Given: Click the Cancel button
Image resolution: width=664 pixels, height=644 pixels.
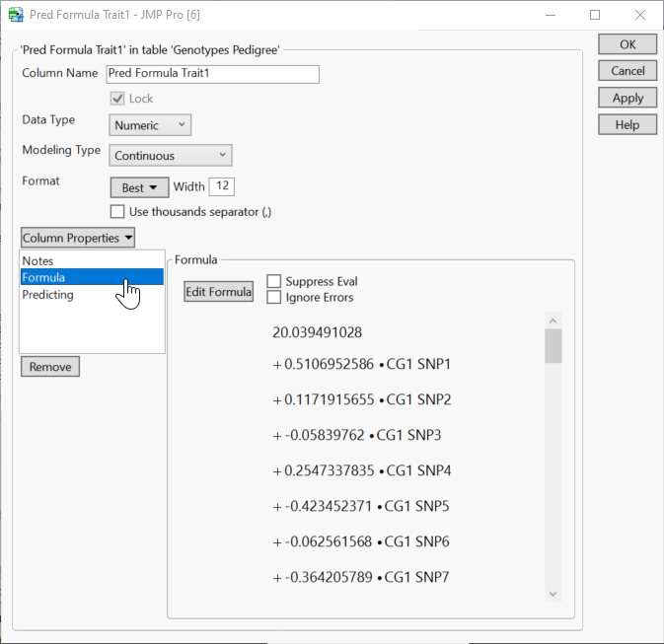Looking at the screenshot, I should point(627,71).
